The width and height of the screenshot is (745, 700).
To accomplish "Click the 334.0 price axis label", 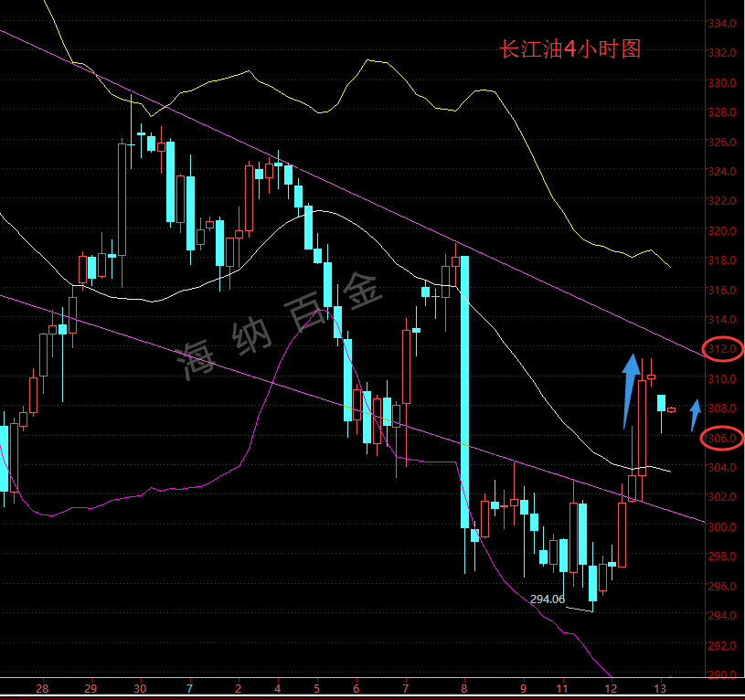I will coord(722,23).
